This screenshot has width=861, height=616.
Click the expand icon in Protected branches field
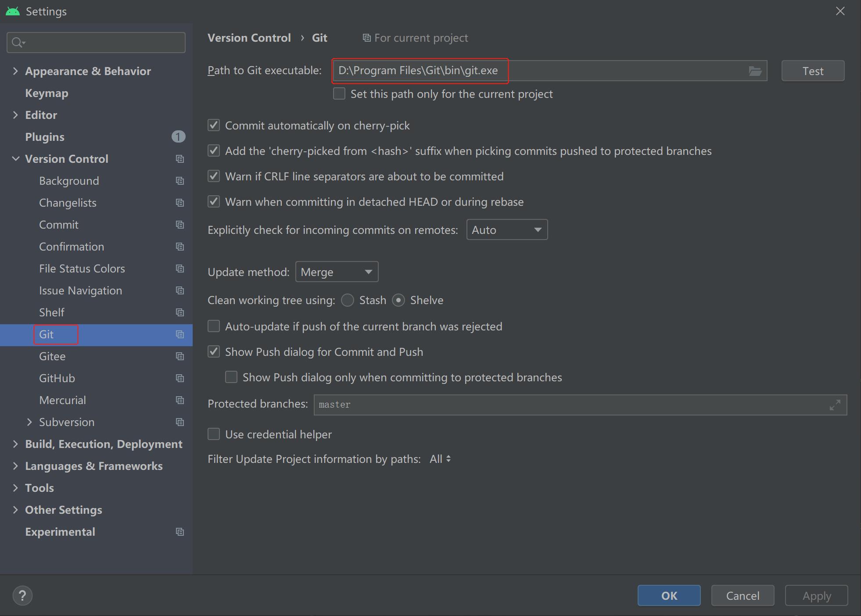835,405
